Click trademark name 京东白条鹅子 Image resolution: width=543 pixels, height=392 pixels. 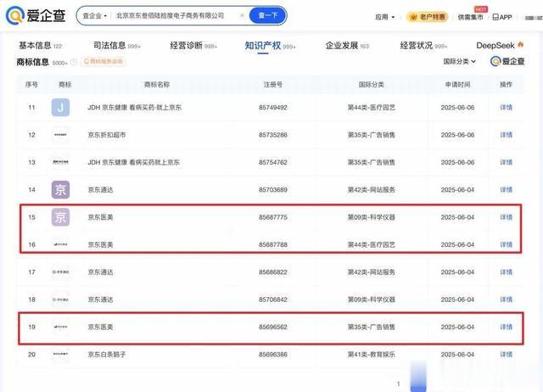click(x=107, y=355)
